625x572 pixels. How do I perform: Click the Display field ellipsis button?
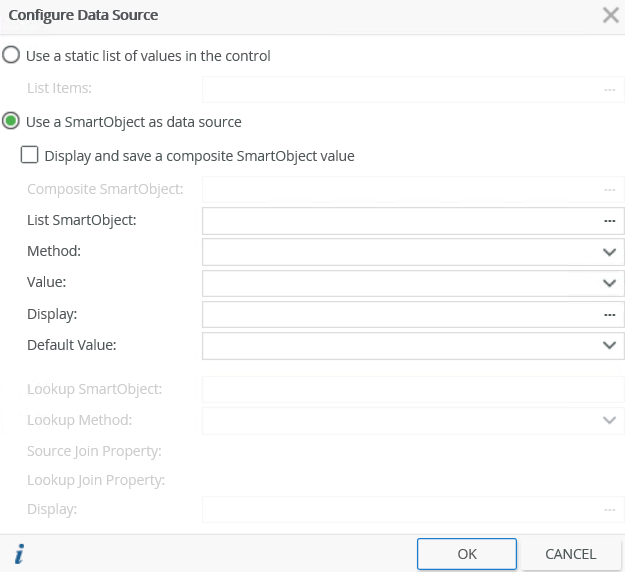tap(609, 314)
